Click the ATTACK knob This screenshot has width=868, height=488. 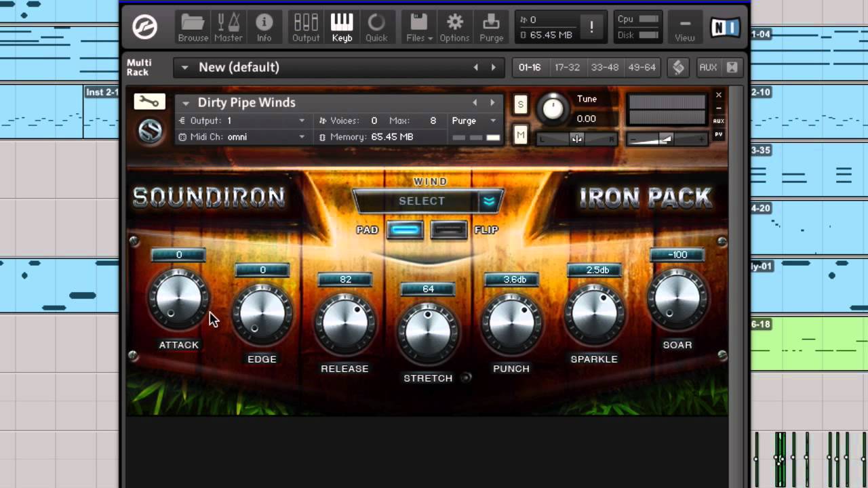[178, 299]
